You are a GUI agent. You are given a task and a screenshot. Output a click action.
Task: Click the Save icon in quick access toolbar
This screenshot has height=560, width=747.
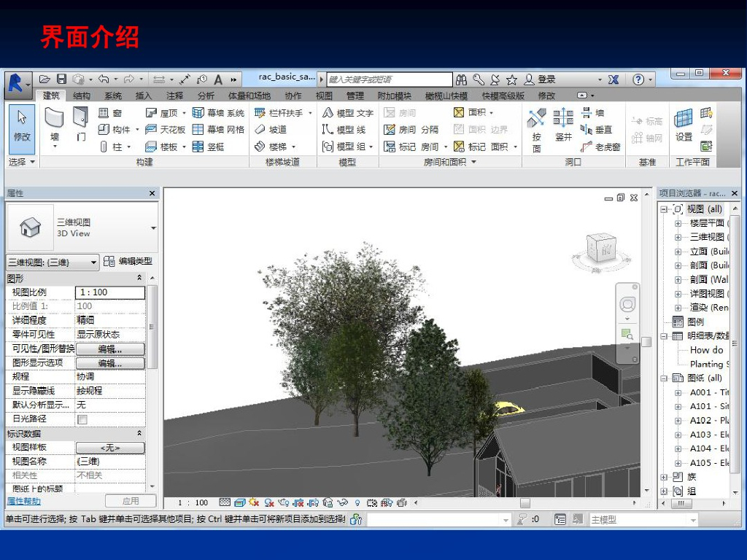click(x=62, y=79)
